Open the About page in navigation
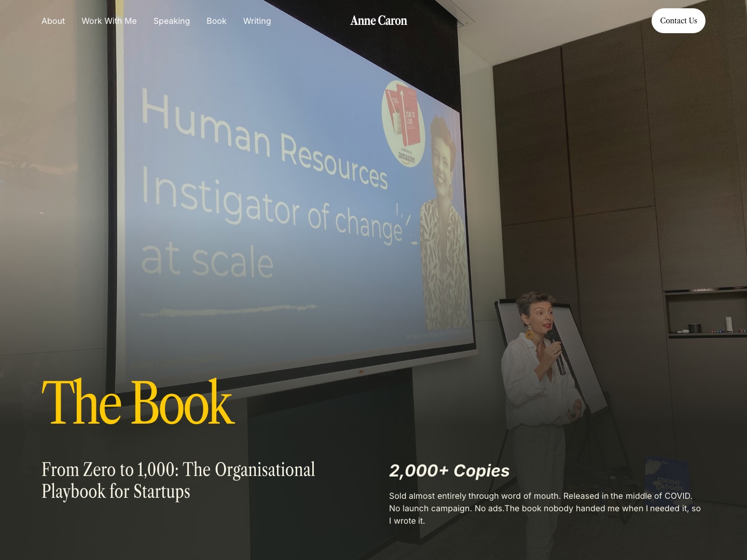 (x=53, y=21)
